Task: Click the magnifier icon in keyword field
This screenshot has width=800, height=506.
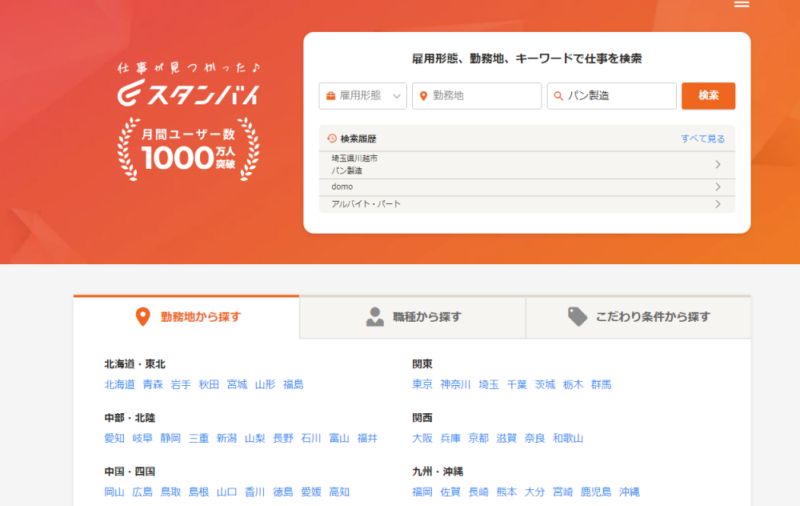Action: tap(558, 96)
